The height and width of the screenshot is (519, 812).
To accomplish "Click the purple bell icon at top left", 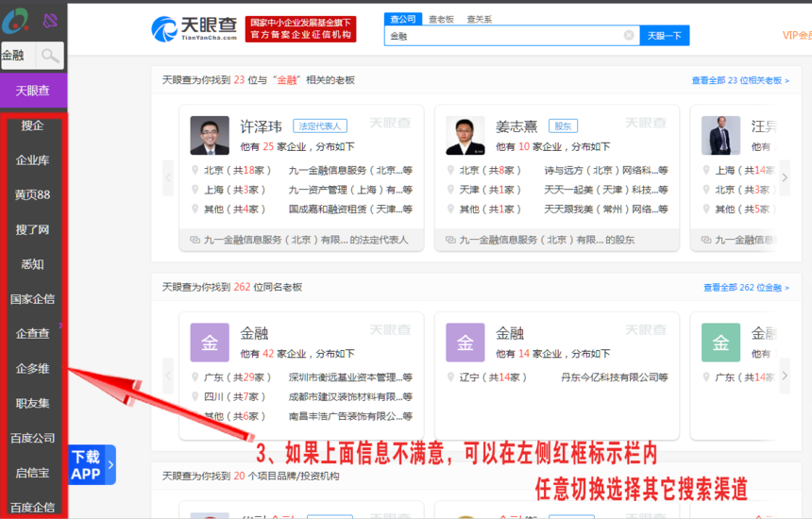I will (50, 21).
